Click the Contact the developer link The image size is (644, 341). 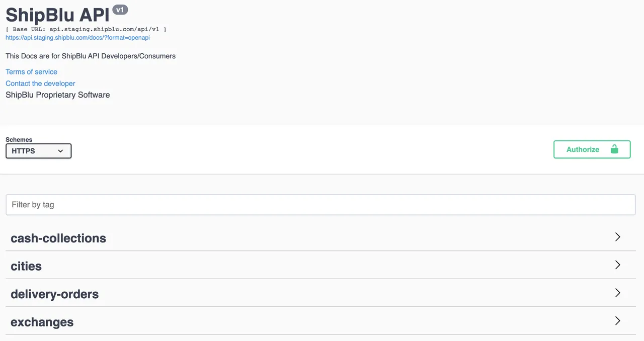[40, 83]
